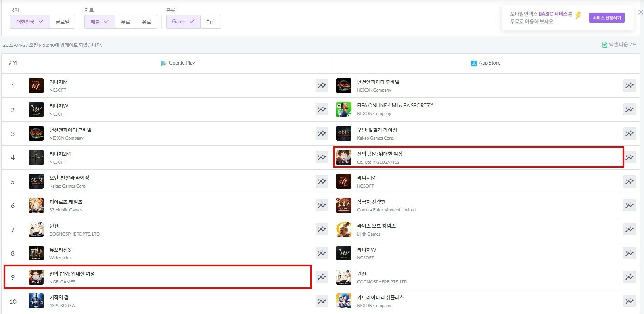
Task: Click the 히어로즈 테일즈 app icon
Action: 36,205
